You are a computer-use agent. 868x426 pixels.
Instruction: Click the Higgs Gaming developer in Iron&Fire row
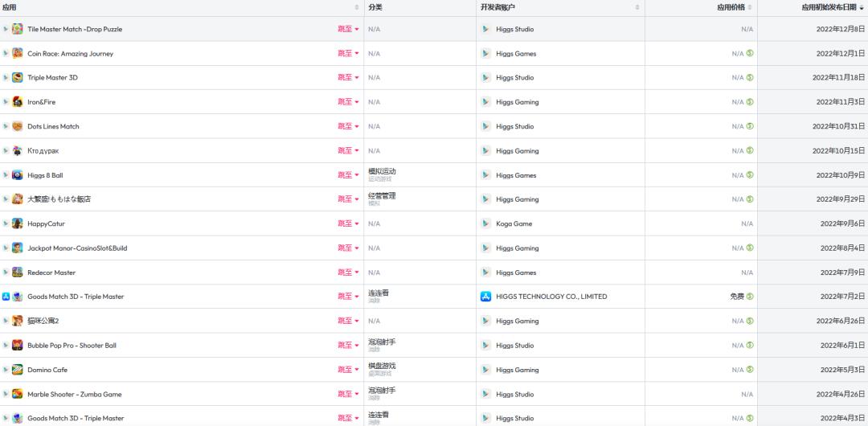click(517, 102)
